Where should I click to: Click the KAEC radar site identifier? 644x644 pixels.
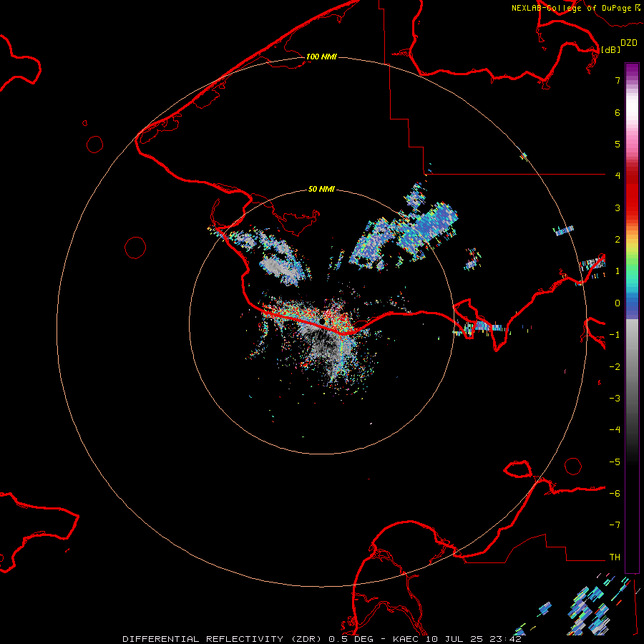[x=406, y=639]
